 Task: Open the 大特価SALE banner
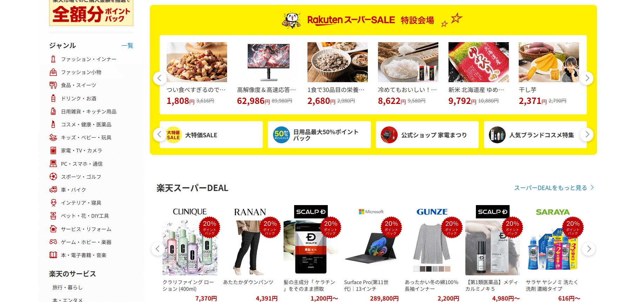tap(211, 135)
